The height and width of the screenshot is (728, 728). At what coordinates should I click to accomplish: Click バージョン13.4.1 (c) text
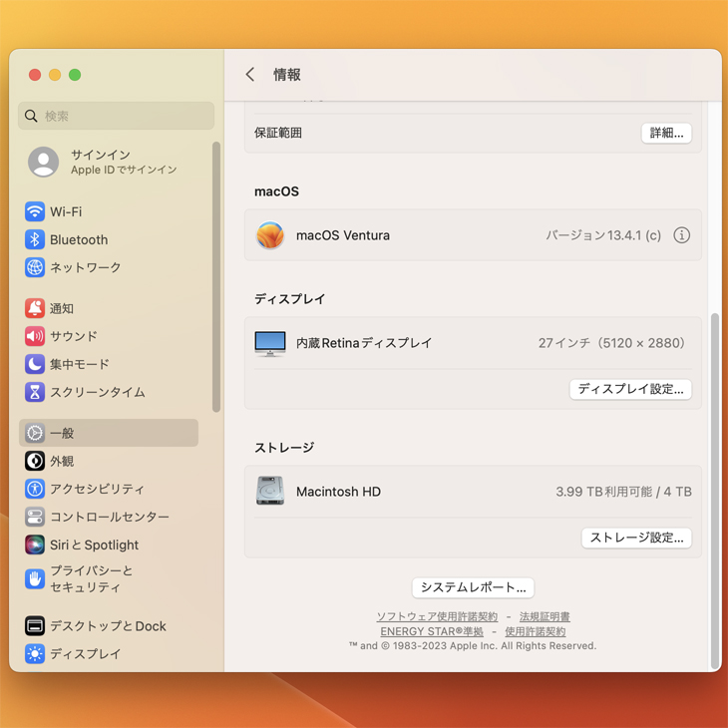pyautogui.click(x=603, y=235)
